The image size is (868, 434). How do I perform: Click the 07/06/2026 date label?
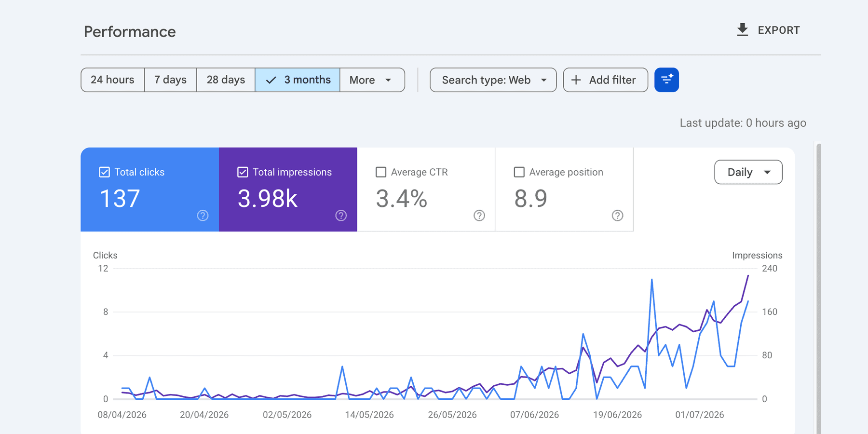click(534, 415)
